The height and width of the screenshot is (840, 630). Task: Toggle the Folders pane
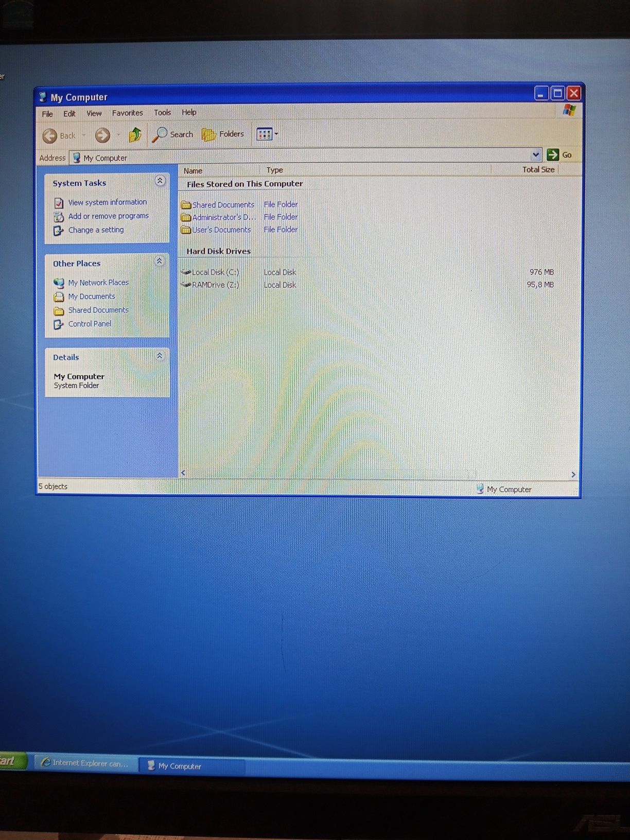223,134
